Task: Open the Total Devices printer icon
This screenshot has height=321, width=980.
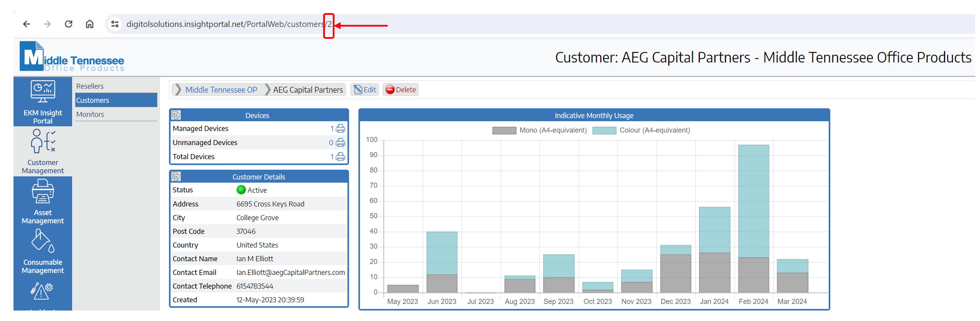Action: 341,157
